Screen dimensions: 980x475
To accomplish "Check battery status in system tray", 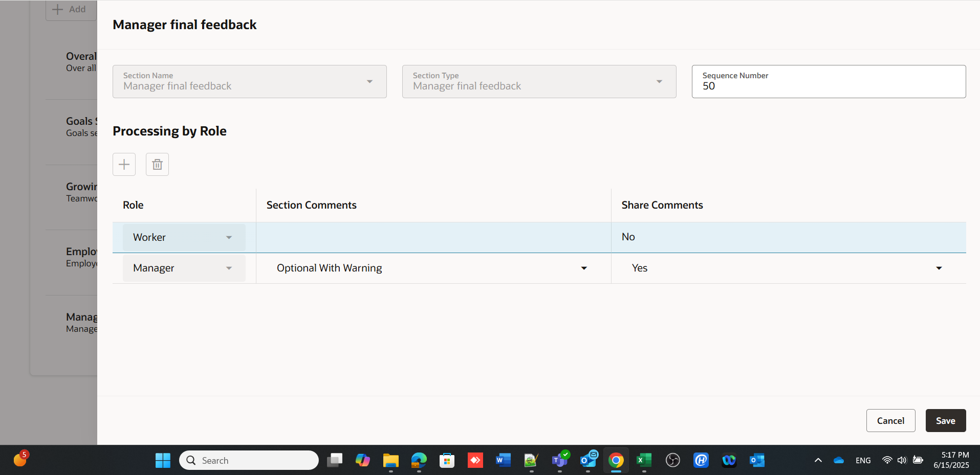I will pos(918,460).
